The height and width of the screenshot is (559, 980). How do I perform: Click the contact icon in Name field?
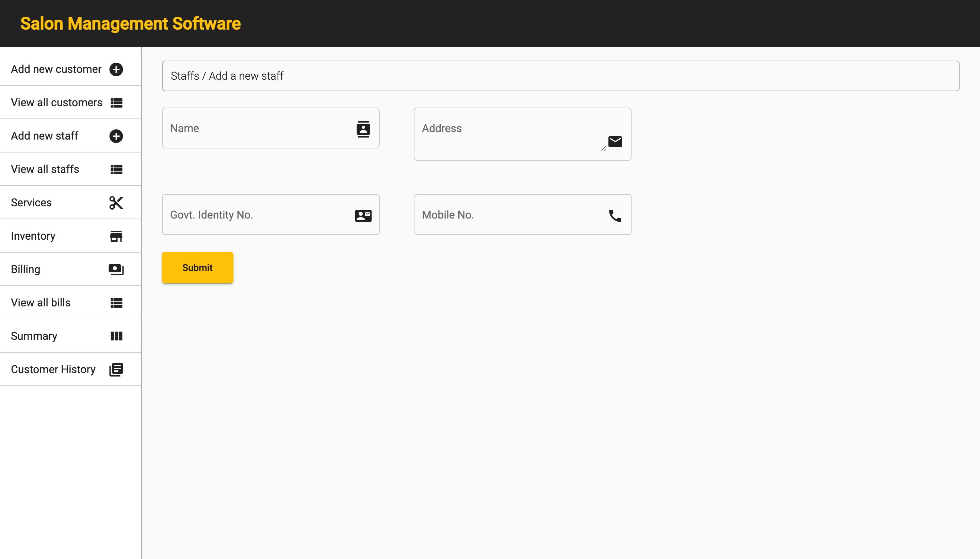pyautogui.click(x=363, y=129)
